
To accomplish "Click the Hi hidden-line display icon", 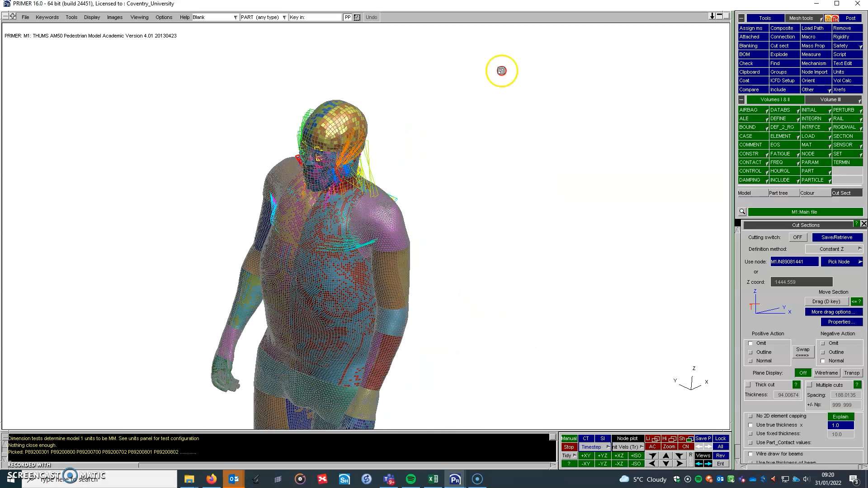I will tap(669, 438).
